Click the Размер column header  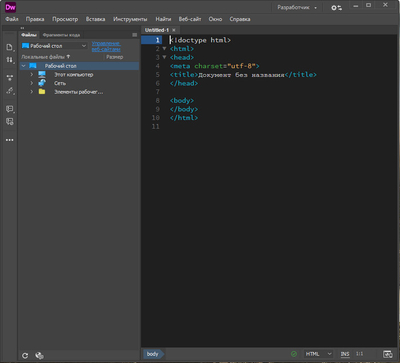115,57
